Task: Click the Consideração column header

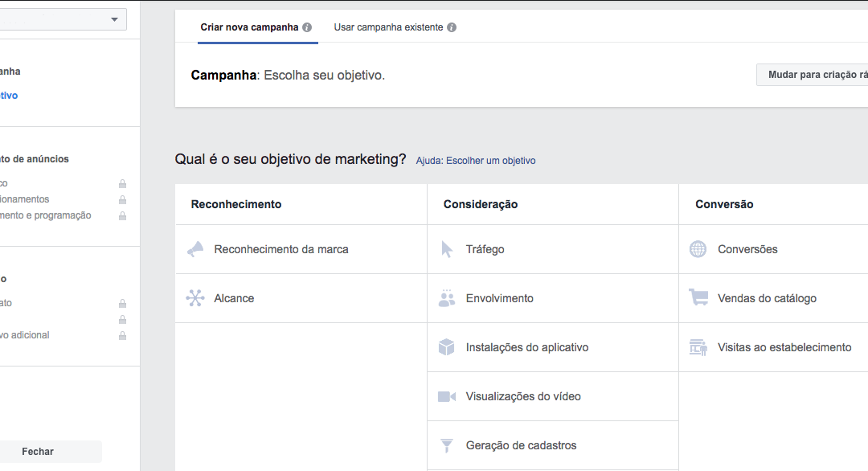Action: (x=481, y=204)
